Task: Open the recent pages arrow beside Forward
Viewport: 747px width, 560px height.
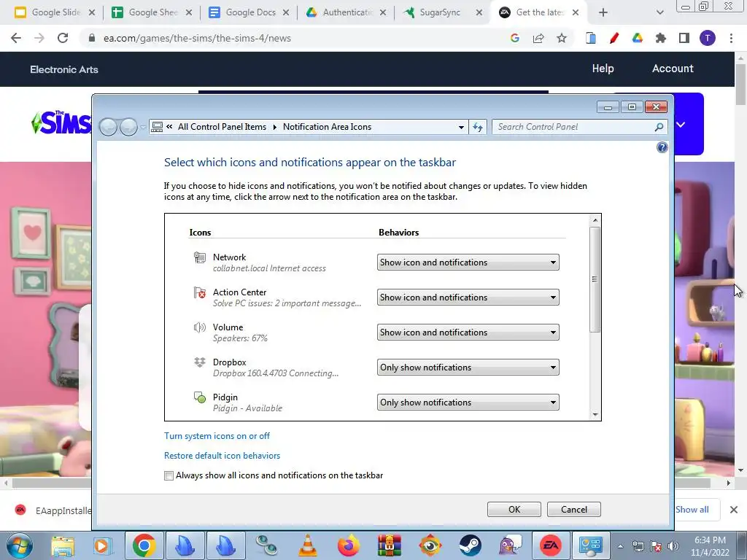Action: pos(144,127)
